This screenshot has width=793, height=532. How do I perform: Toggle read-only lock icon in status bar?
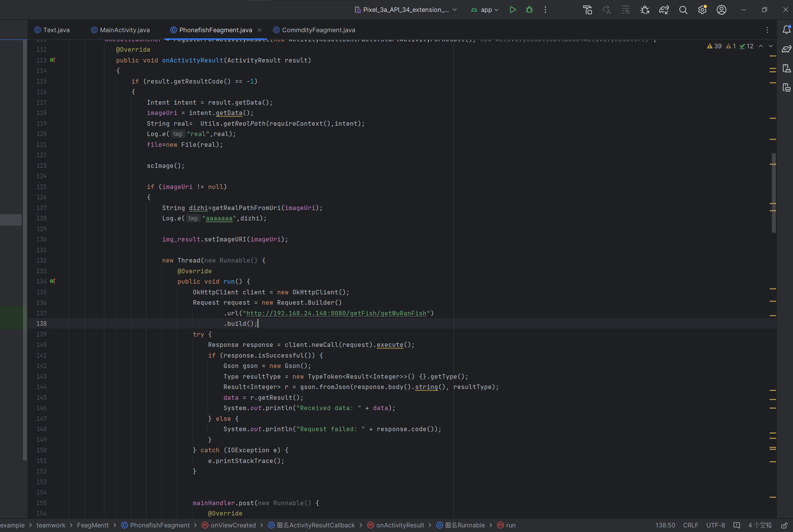pyautogui.click(x=784, y=525)
